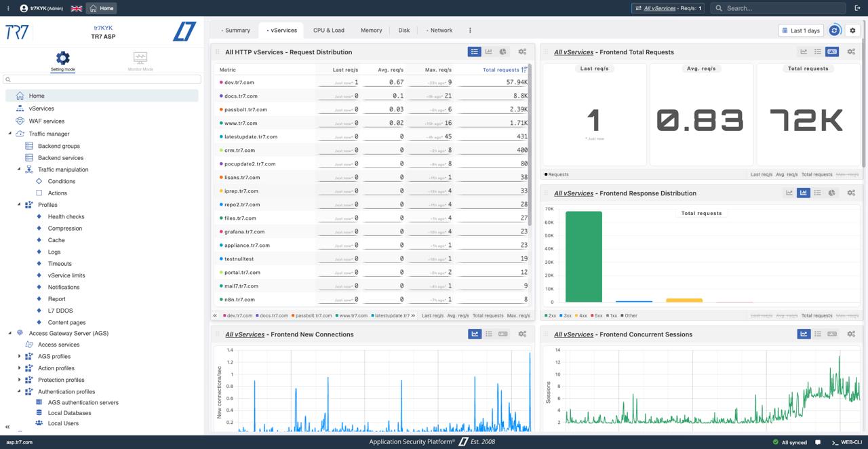Open settings gears of Frontend Total Requests widget
868x449 pixels.
tap(851, 52)
